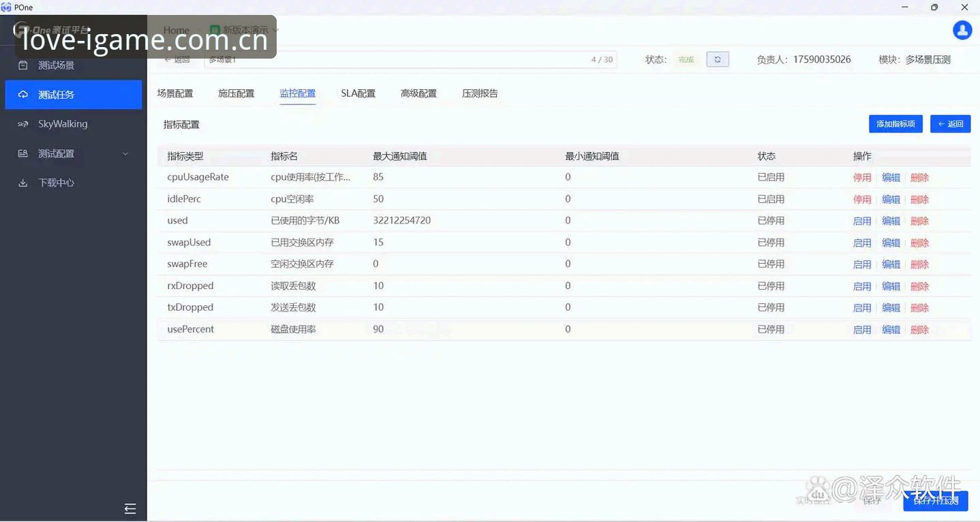Image resolution: width=980 pixels, height=522 pixels.
Task: Minimize the POne window
Action: (x=904, y=7)
